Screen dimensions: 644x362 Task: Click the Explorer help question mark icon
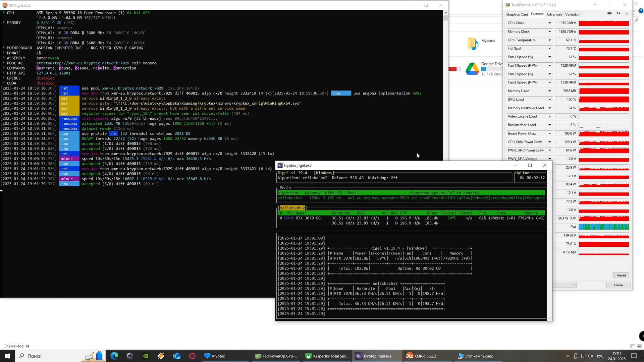coord(640,11)
